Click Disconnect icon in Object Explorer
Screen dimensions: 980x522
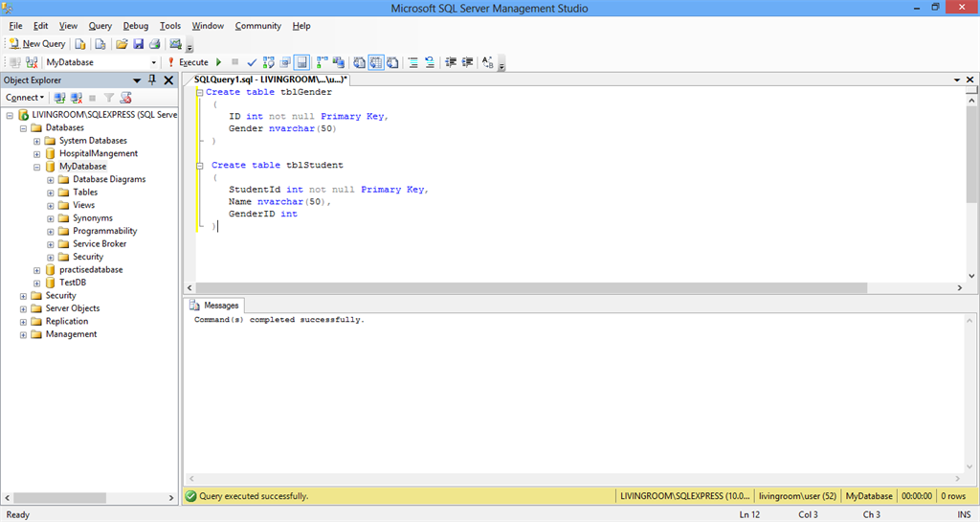coord(76,98)
